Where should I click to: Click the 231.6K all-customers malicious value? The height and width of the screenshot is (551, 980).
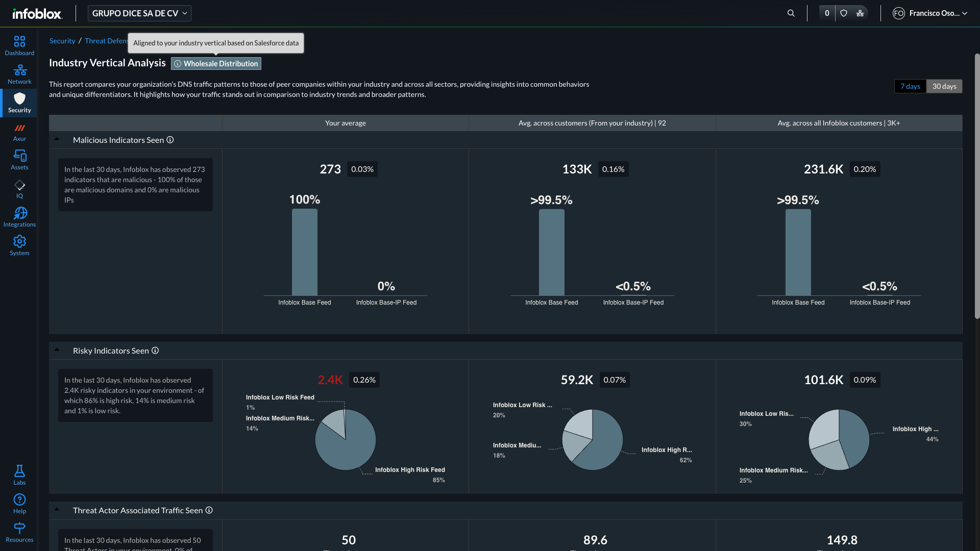tap(823, 169)
